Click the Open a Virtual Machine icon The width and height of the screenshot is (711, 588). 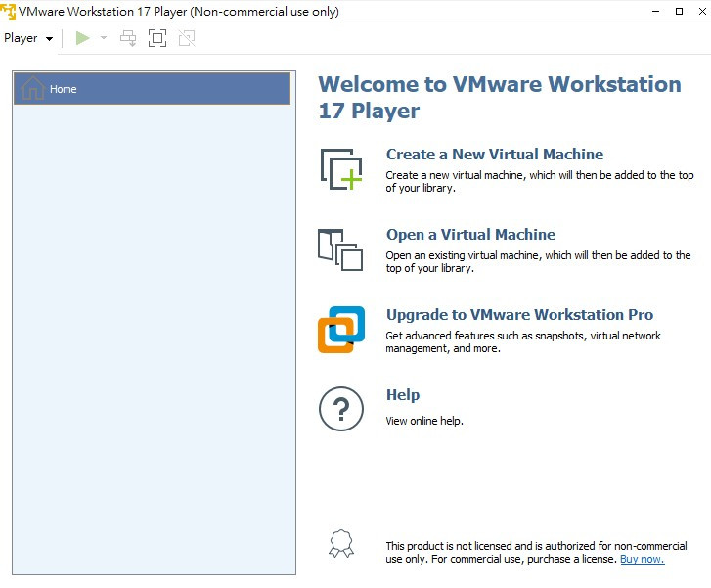tap(340, 250)
